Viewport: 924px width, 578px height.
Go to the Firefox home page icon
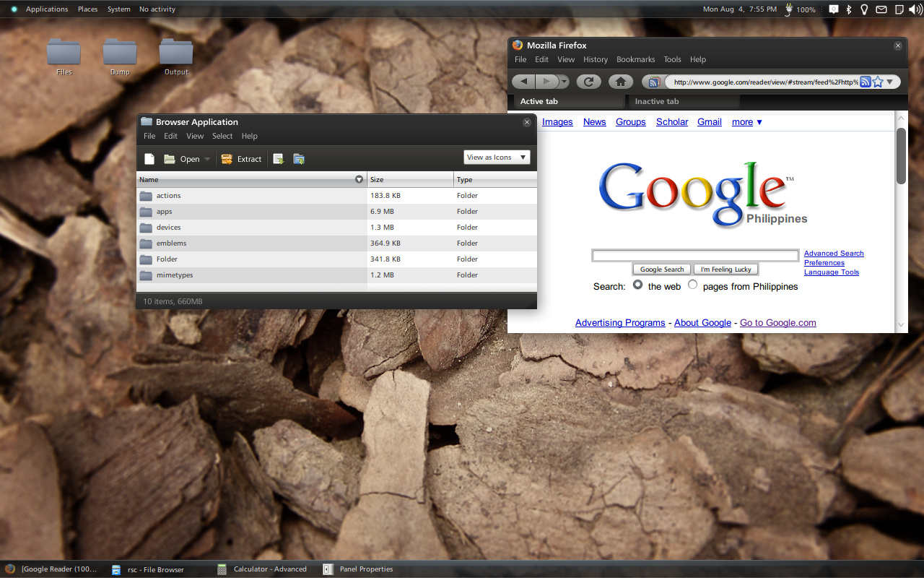(x=620, y=82)
